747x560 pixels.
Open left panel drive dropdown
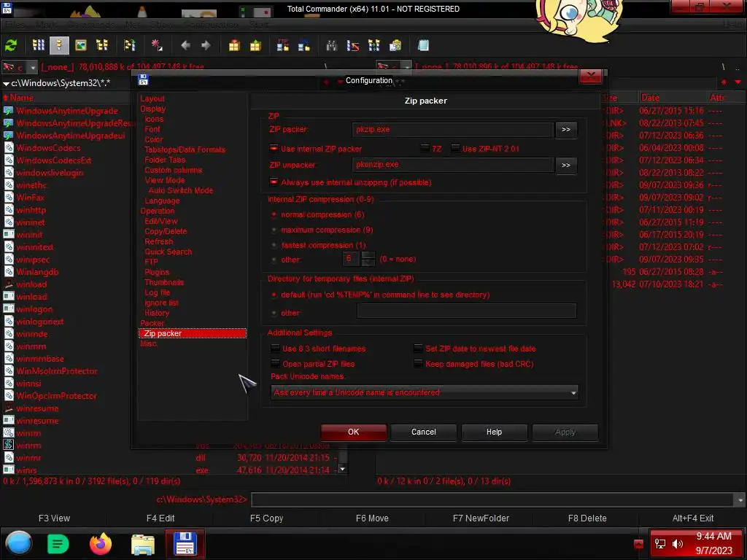tap(32, 67)
